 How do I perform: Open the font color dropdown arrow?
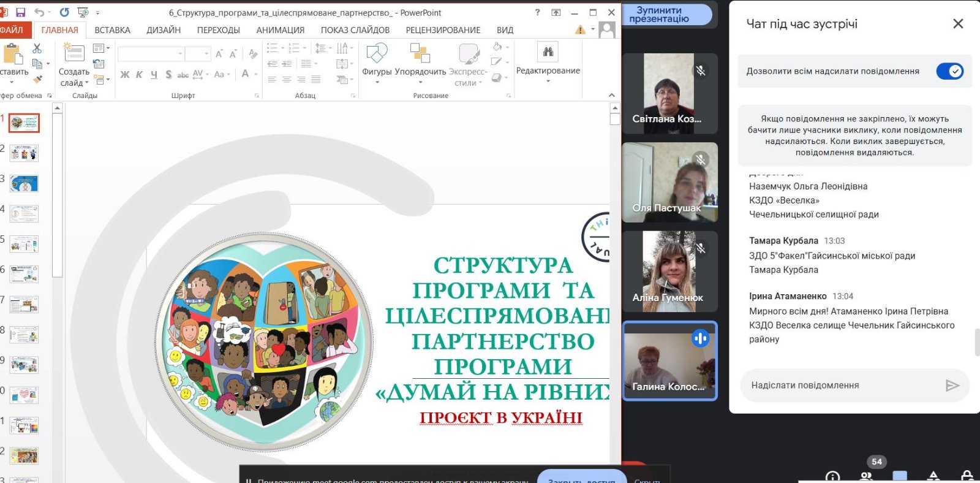(255, 74)
